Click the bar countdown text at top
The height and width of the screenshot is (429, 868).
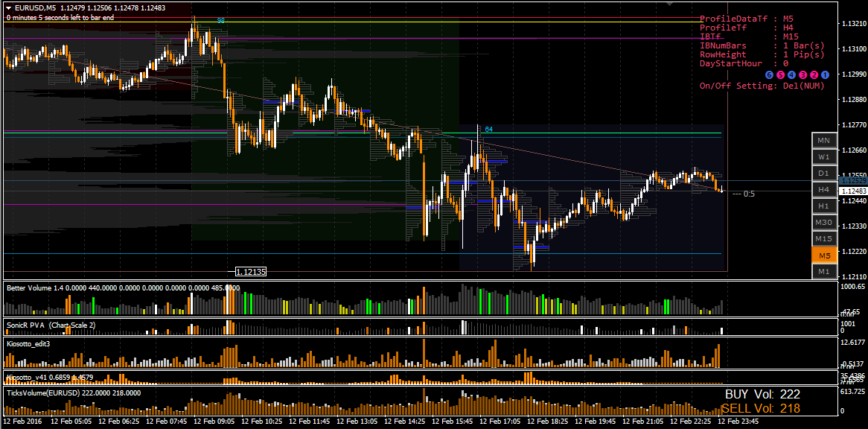[60, 18]
